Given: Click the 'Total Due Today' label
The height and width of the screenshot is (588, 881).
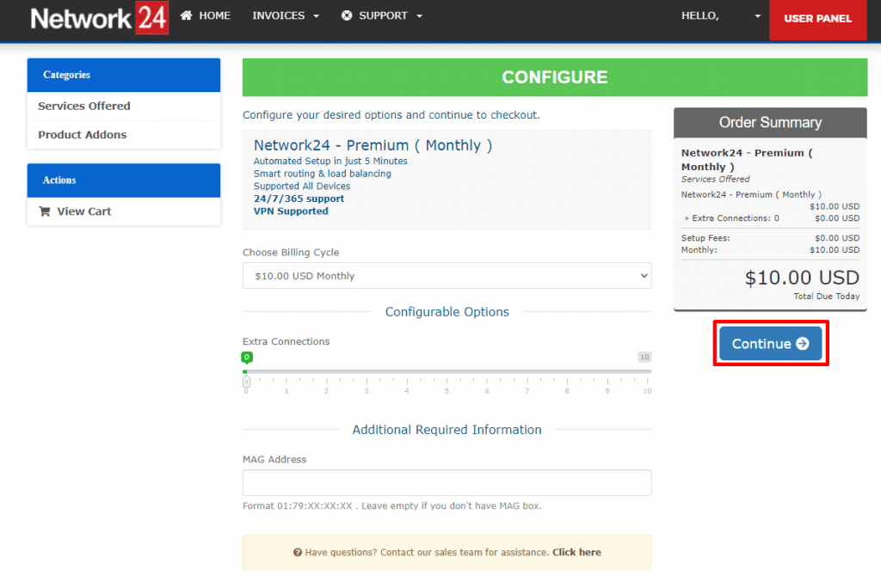Looking at the screenshot, I should pyautogui.click(x=827, y=296).
